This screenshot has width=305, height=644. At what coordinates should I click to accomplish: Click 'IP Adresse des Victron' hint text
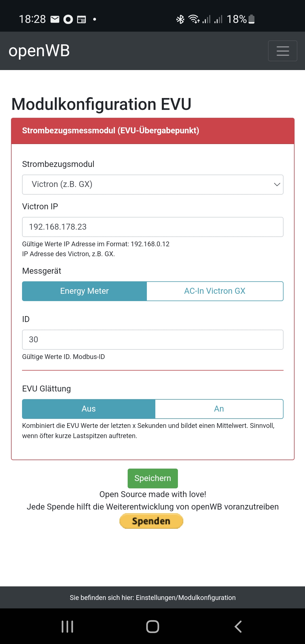pos(69,254)
